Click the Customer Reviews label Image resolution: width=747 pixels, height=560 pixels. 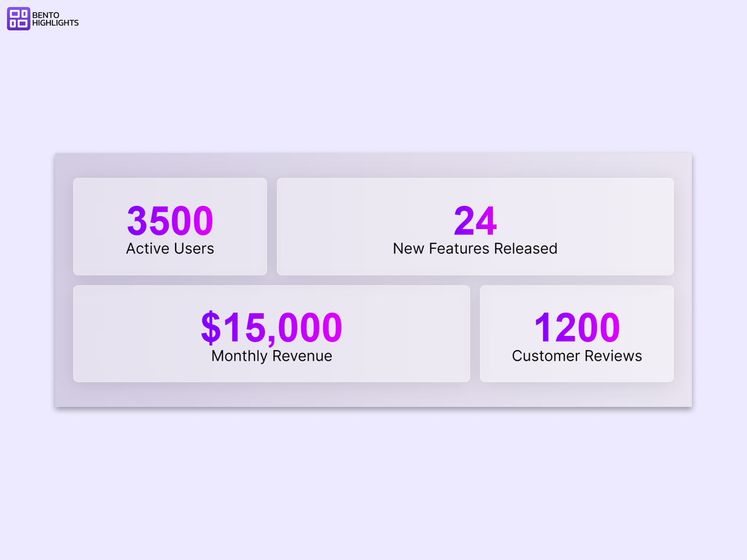577,356
